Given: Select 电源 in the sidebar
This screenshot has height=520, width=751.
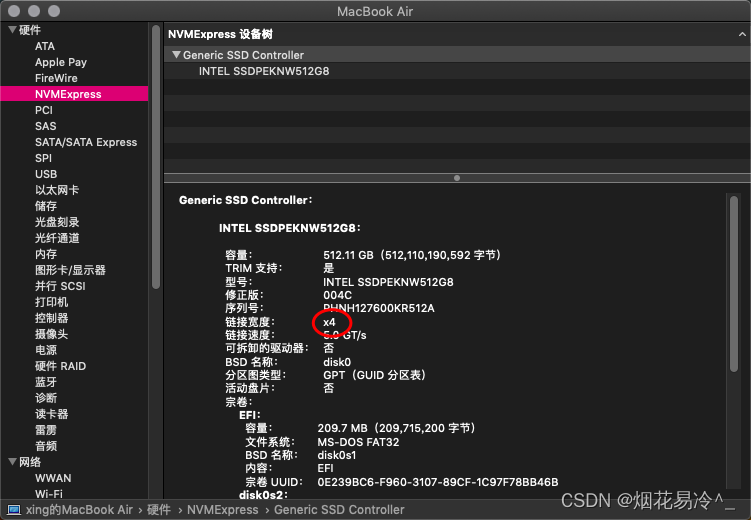Looking at the screenshot, I should pos(46,350).
